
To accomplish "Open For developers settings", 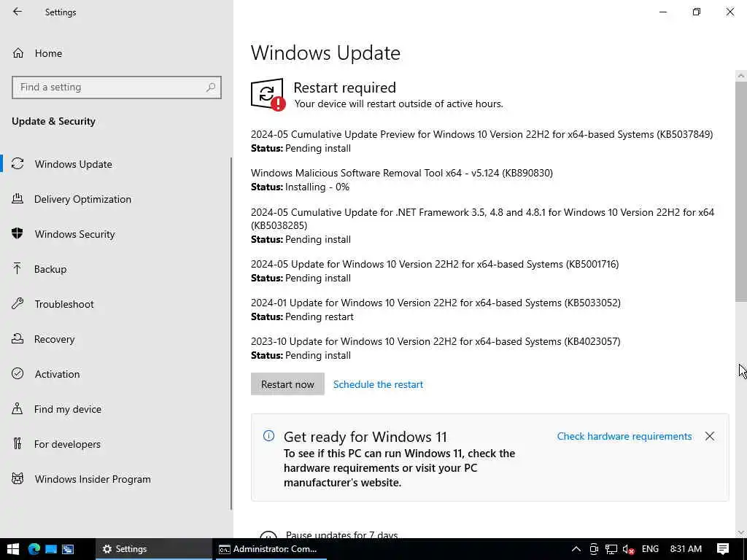I will pyautogui.click(x=67, y=444).
